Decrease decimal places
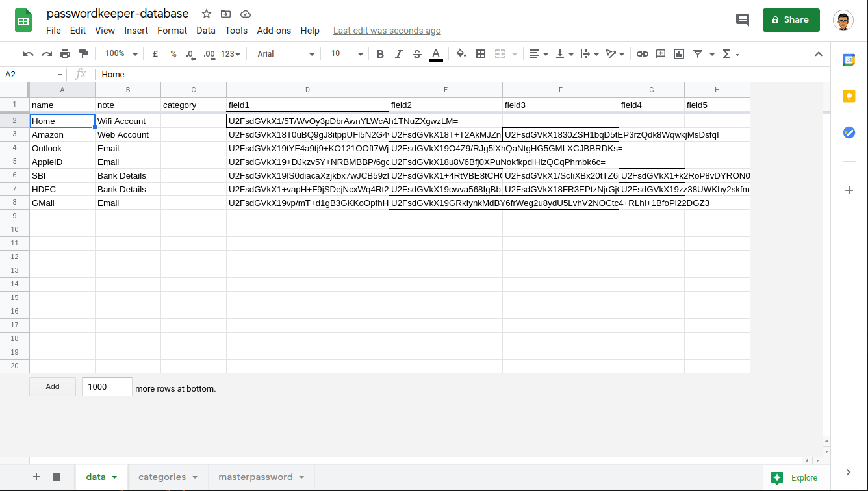The image size is (868, 491). click(x=190, y=54)
